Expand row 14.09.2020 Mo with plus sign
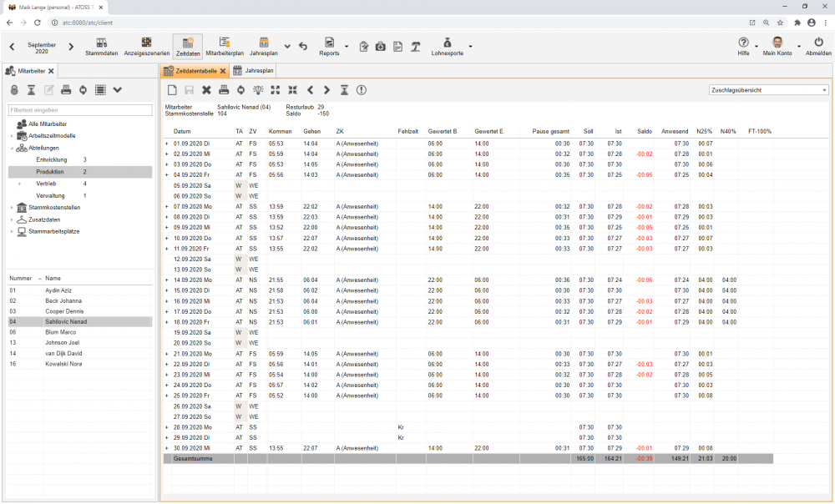Image resolution: width=835 pixels, height=504 pixels. pyautogui.click(x=167, y=280)
